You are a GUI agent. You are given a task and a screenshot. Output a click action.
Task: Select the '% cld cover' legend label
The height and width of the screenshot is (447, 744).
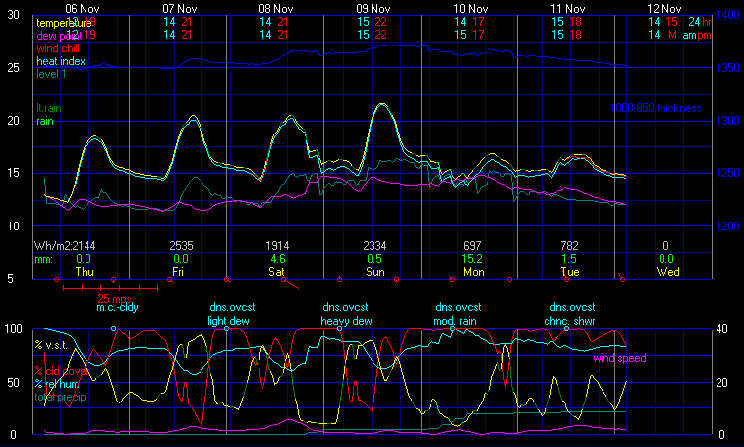[61, 371]
